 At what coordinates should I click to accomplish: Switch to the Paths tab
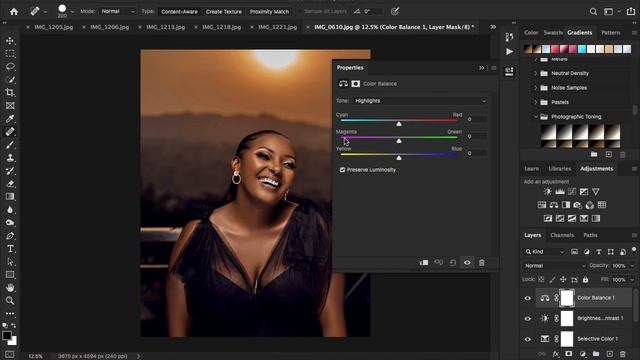click(x=590, y=235)
